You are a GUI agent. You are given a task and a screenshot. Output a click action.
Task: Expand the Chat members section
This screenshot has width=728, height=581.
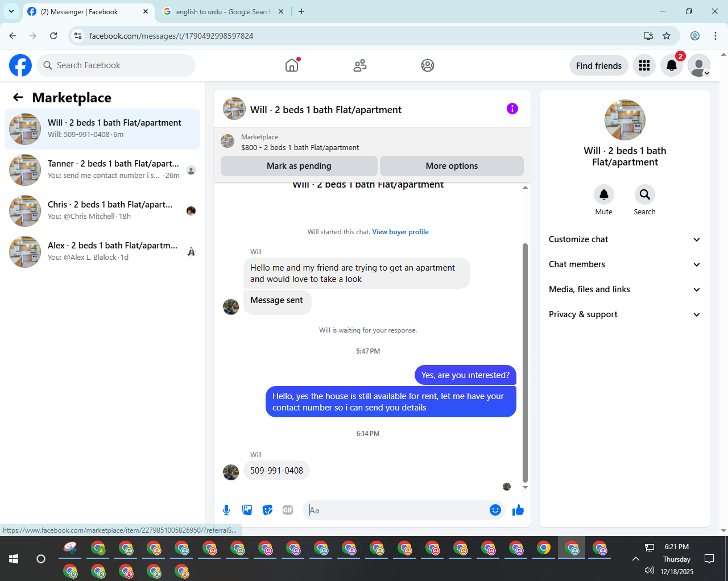pos(625,264)
